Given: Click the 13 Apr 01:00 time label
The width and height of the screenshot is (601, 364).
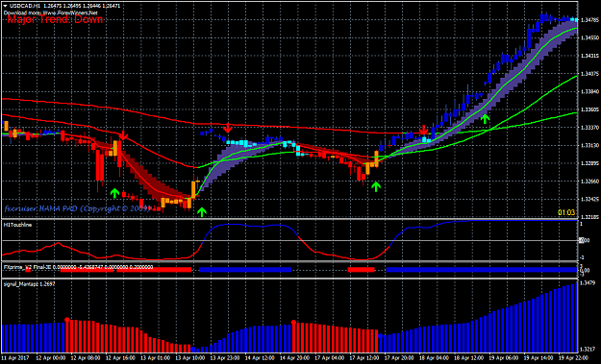Looking at the screenshot, I should tap(155, 358).
